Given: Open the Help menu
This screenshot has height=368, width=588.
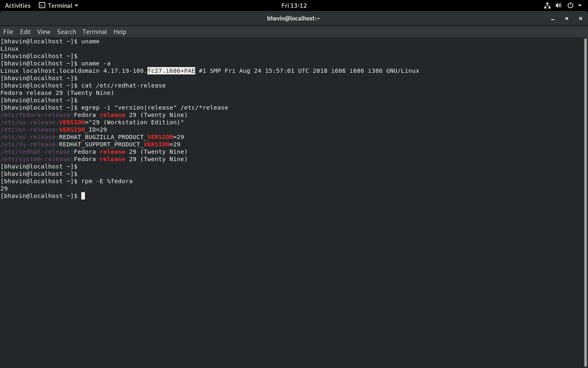Looking at the screenshot, I should pos(120,31).
